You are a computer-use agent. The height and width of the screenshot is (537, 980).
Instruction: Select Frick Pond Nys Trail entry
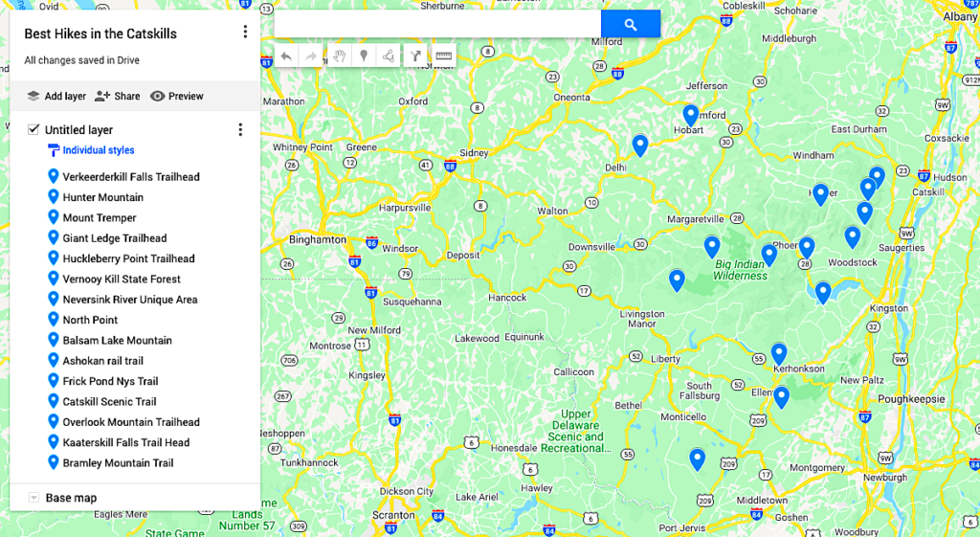click(110, 381)
